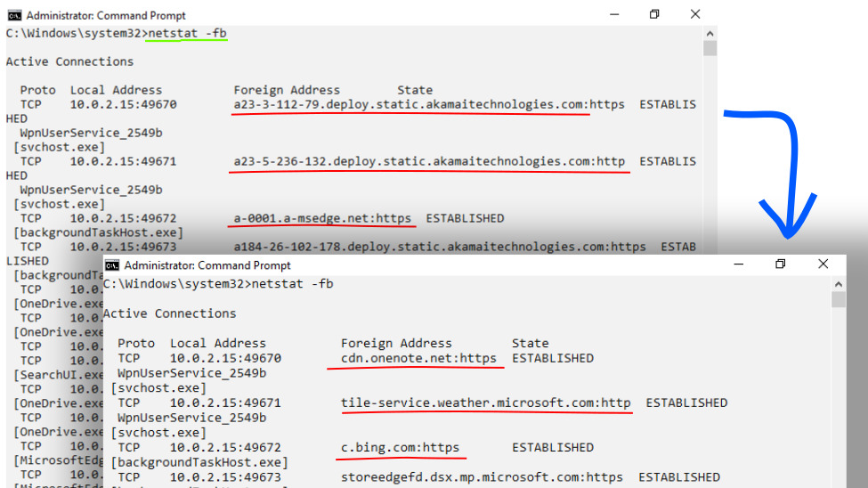Click 'Proto' header in the front window
The width and height of the screenshot is (868, 488).
(136, 344)
